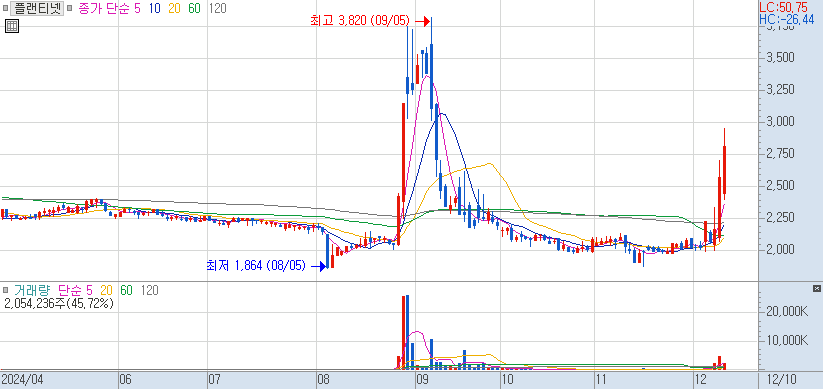
Task: Select the 종가 단순 moving average label
Action: click(x=105, y=8)
